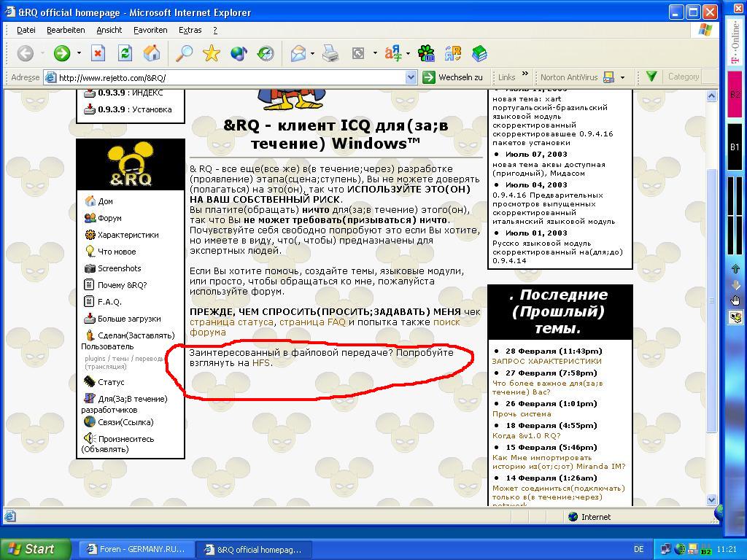Open the Форум sidebar link
This screenshot has height=560, width=747.
pyautogui.click(x=109, y=218)
